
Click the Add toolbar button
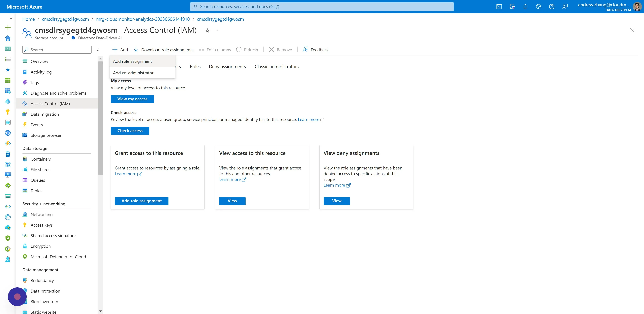[120, 50]
